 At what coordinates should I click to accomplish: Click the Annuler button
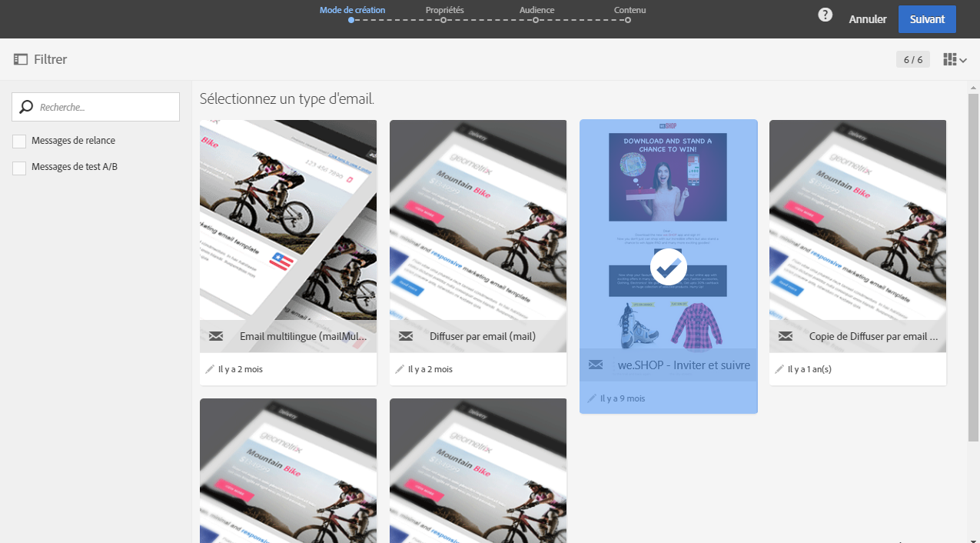pos(868,19)
